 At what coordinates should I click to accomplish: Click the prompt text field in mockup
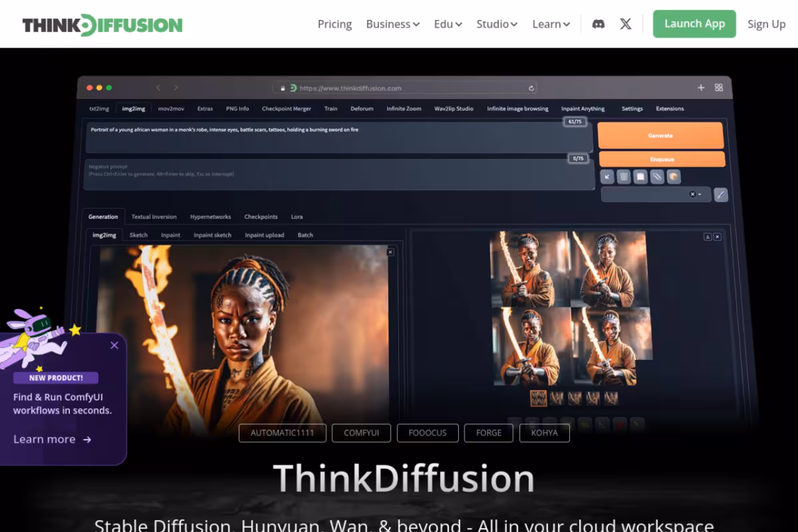(x=338, y=137)
